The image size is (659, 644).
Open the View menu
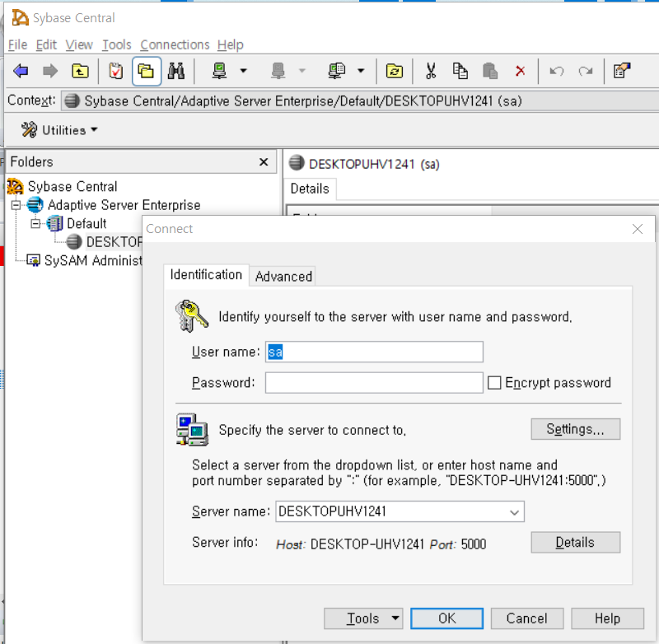pyautogui.click(x=79, y=44)
